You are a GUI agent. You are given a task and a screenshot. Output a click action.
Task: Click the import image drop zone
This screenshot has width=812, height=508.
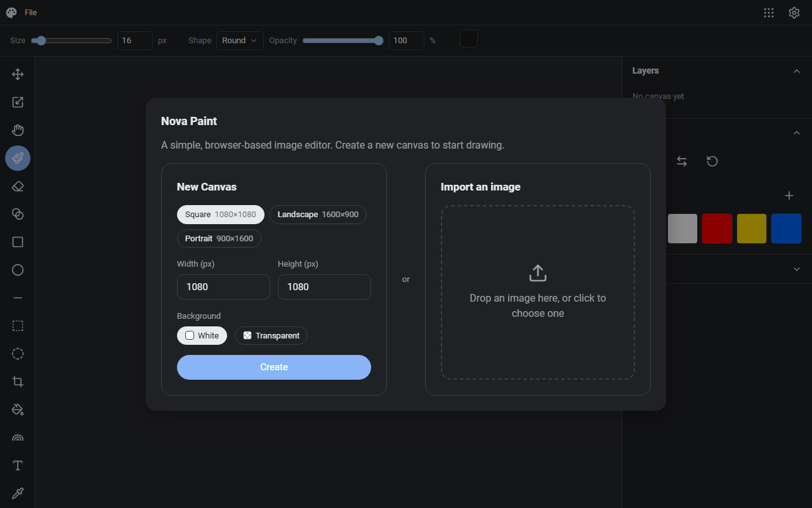(x=538, y=292)
